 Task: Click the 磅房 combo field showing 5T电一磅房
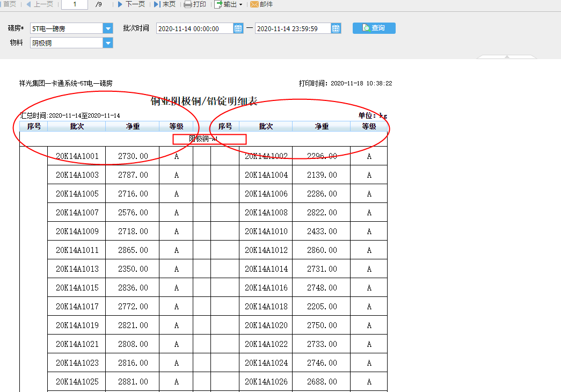pyautogui.click(x=67, y=28)
